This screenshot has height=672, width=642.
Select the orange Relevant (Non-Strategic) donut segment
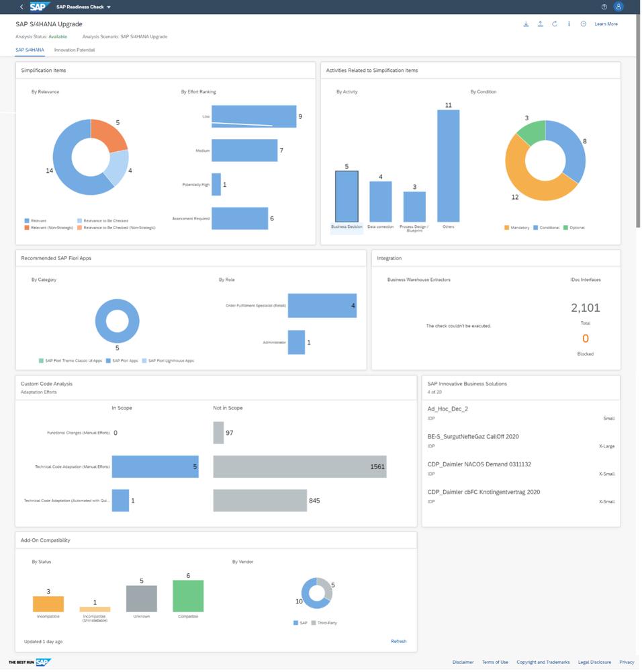pos(111,134)
